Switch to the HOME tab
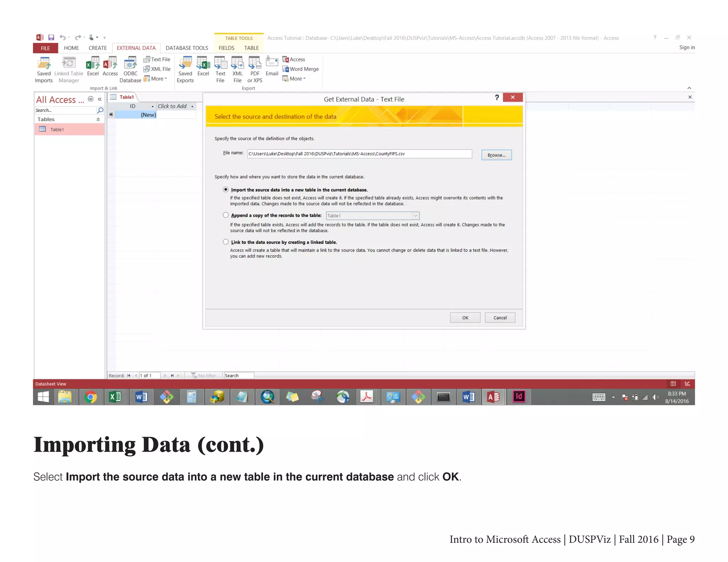Screen dimensions: 728x562 (x=71, y=48)
